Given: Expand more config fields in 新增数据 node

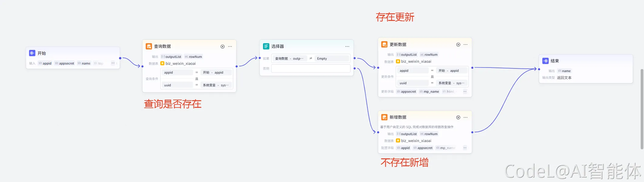Looking at the screenshot, I should point(465,148).
